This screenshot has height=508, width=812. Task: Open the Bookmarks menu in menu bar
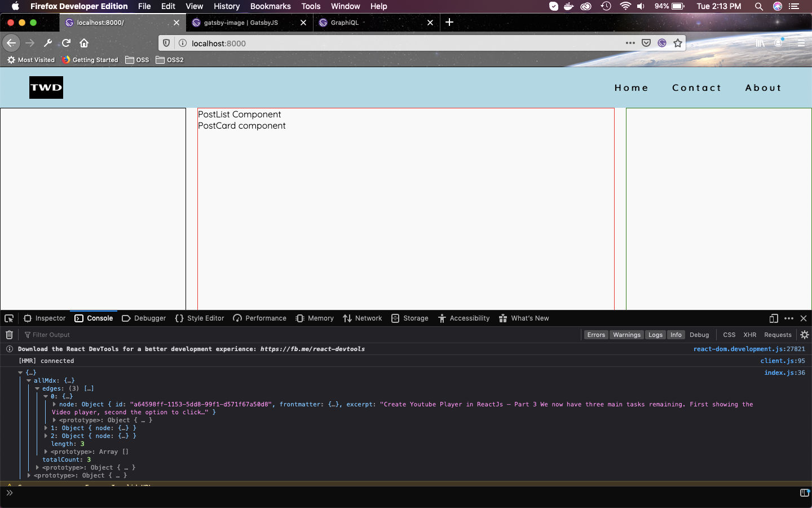(x=271, y=6)
